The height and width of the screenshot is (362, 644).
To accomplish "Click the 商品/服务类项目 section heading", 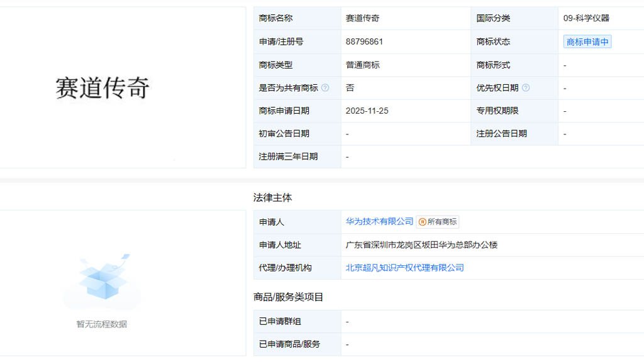I will pyautogui.click(x=288, y=297).
